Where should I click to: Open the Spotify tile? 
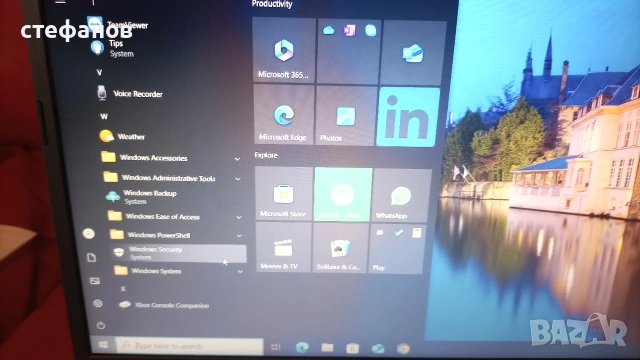(x=343, y=194)
